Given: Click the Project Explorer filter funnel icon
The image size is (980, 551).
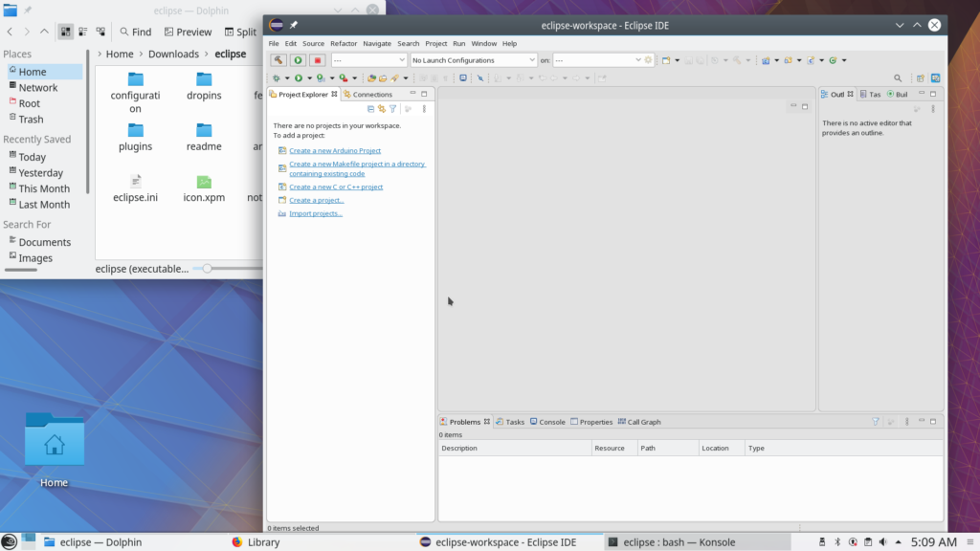Looking at the screenshot, I should coord(392,109).
